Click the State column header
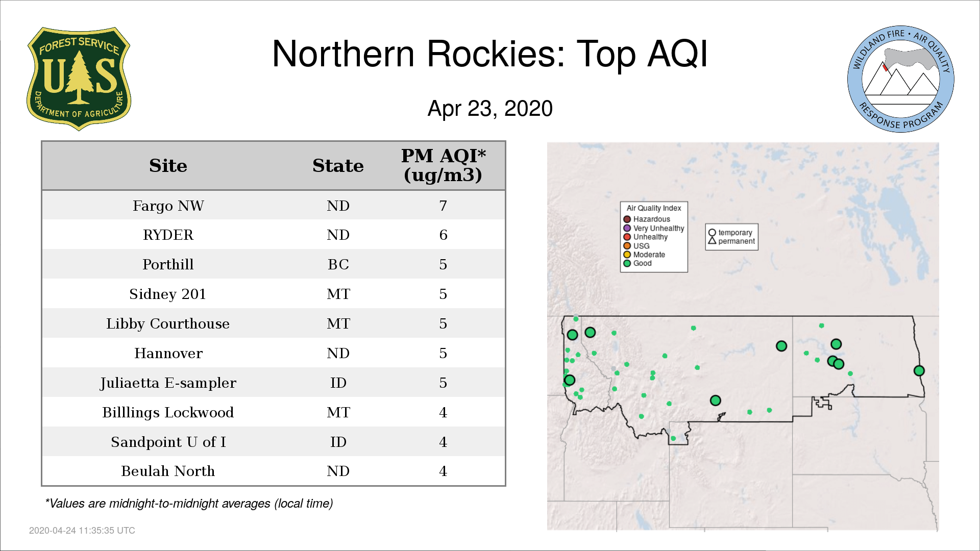The height and width of the screenshot is (551, 980). 338,166
